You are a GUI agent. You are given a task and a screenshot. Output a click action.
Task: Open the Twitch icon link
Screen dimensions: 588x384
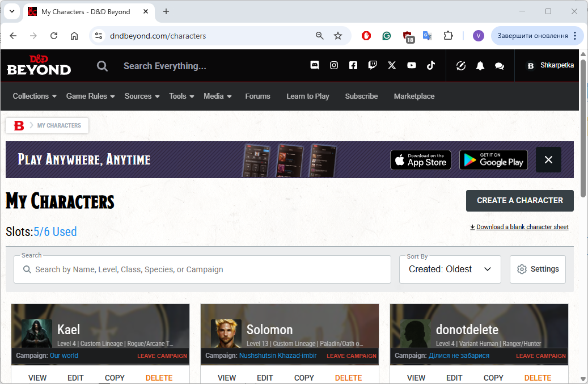pos(373,65)
